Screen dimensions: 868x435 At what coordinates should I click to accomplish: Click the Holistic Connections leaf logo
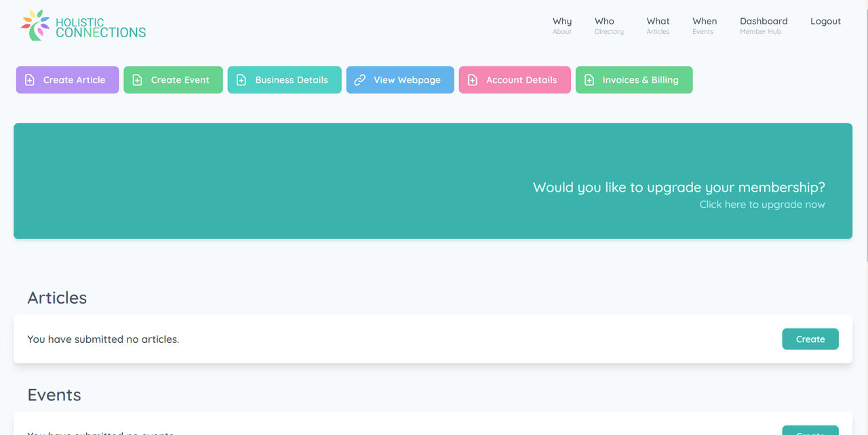pyautogui.click(x=35, y=25)
